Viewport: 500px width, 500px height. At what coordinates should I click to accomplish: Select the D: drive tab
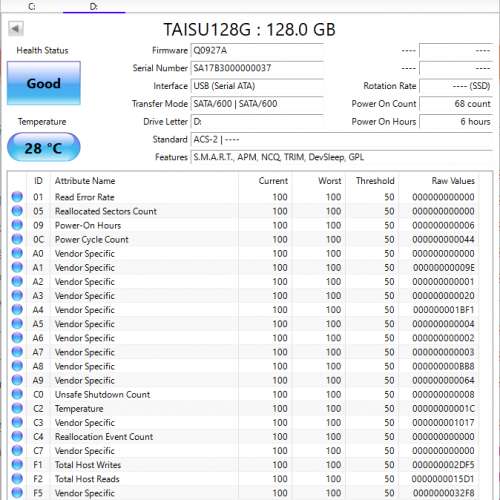[x=94, y=6]
